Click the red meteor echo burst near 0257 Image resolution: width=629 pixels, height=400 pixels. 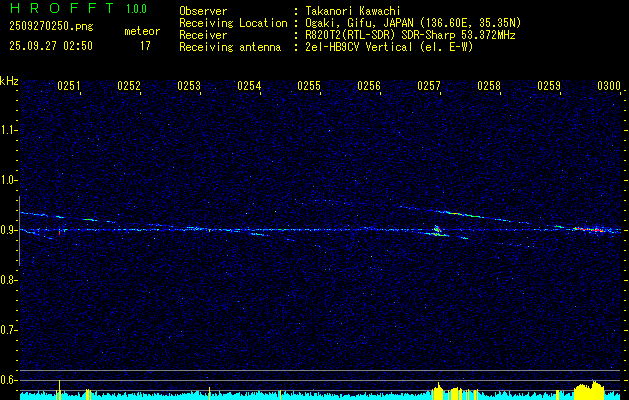pyautogui.click(x=437, y=229)
